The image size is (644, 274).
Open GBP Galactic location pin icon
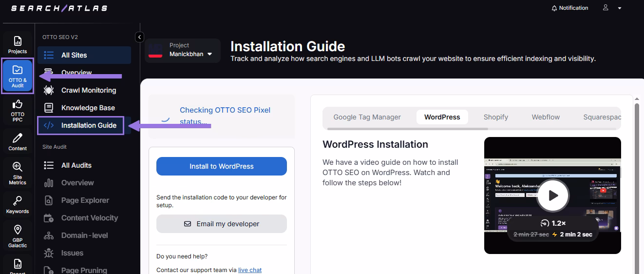point(18,230)
